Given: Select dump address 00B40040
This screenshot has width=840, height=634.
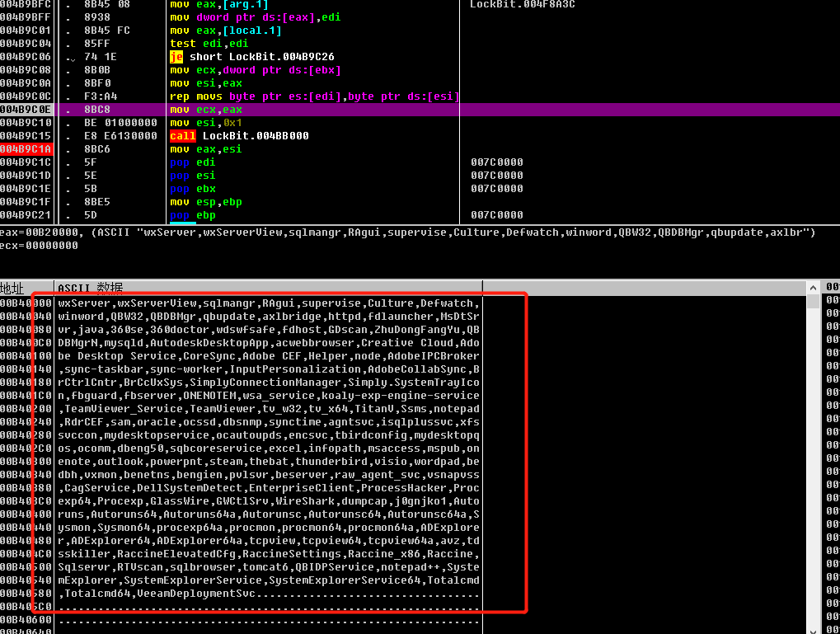Looking at the screenshot, I should coord(26,317).
